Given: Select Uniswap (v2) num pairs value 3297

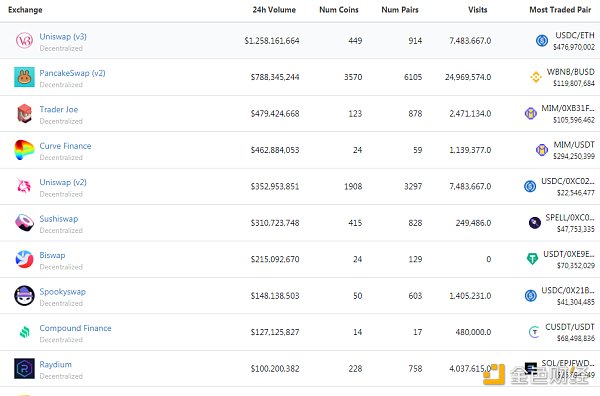Looking at the screenshot, I should (x=413, y=186).
